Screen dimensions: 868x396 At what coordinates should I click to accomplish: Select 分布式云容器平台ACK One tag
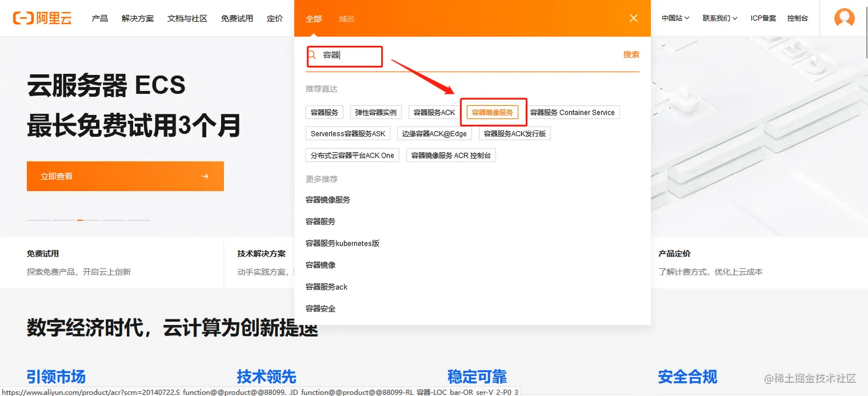[352, 155]
